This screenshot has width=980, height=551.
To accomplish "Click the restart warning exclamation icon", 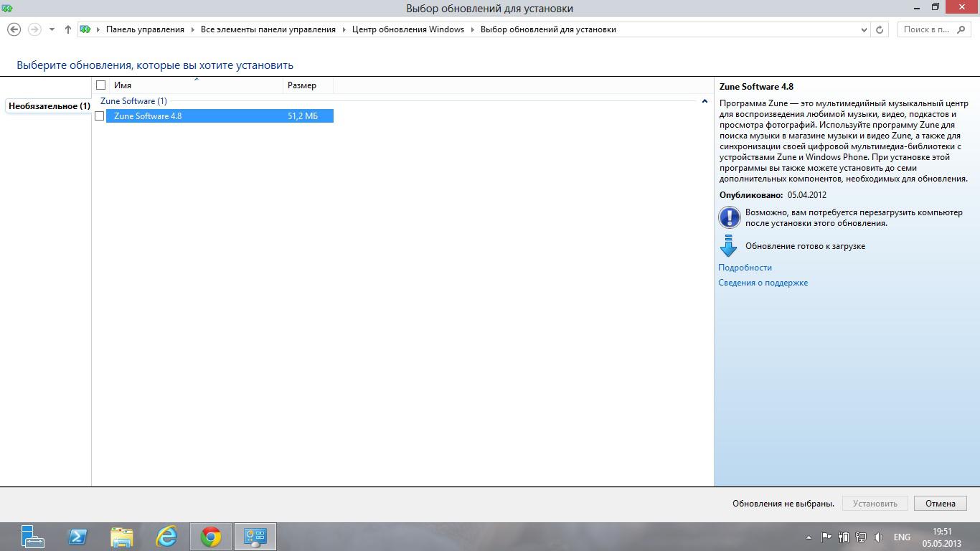I will click(730, 217).
